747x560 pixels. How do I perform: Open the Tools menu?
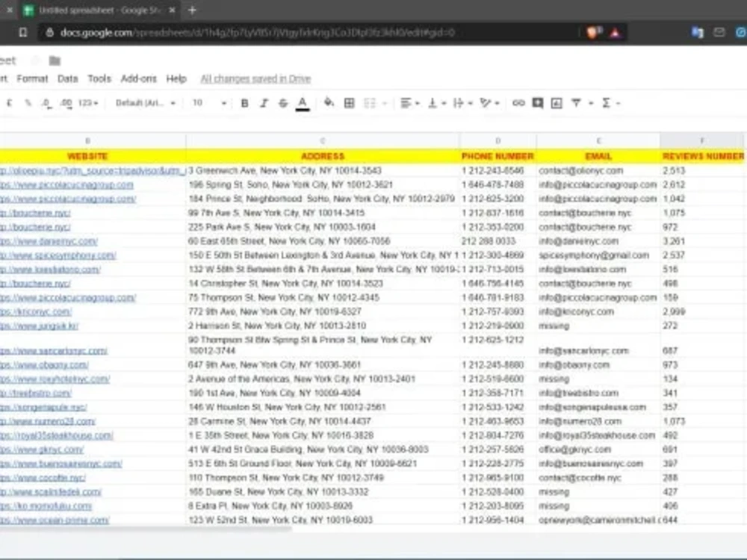click(99, 78)
